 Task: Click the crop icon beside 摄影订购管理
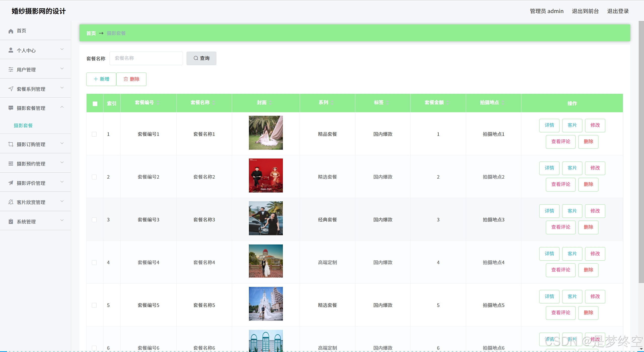click(x=11, y=144)
